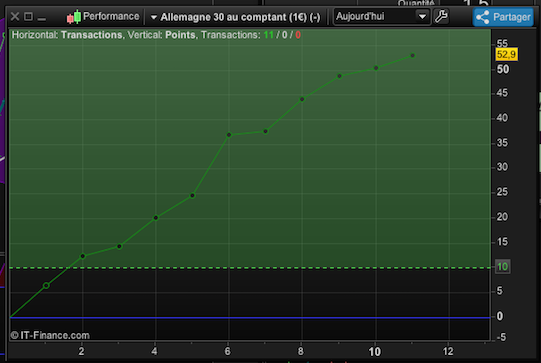Screen dimensions: 541x363
Task: Click the Performance candlestick icon
Action: pos(74,17)
